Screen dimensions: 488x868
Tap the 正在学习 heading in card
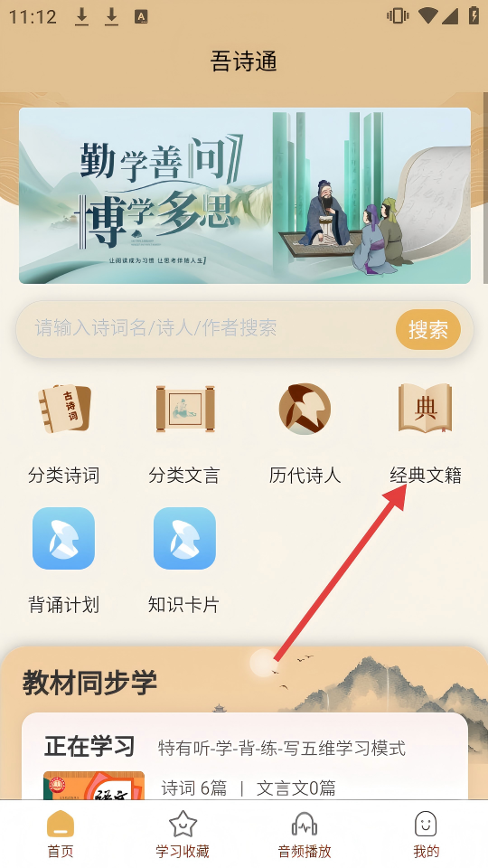89,747
